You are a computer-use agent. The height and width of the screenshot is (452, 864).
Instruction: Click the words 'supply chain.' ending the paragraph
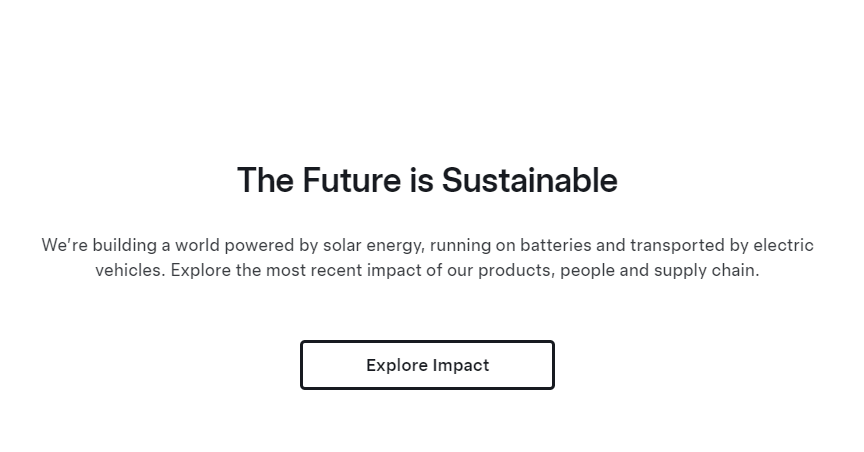(x=706, y=271)
